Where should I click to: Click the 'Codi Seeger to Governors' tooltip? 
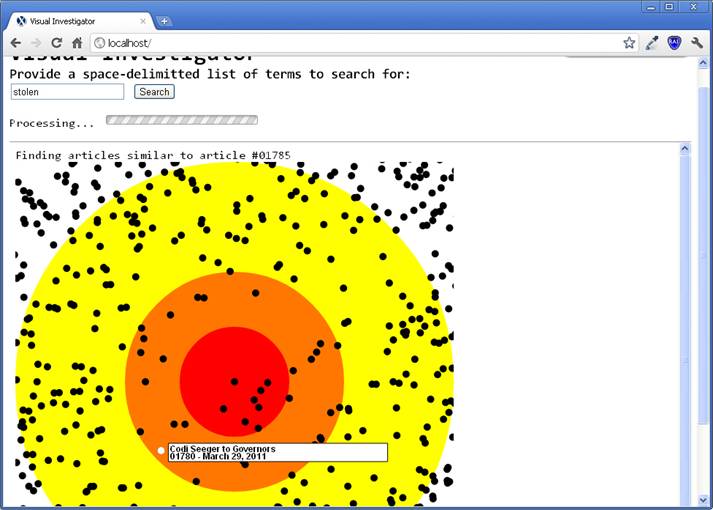tap(278, 452)
